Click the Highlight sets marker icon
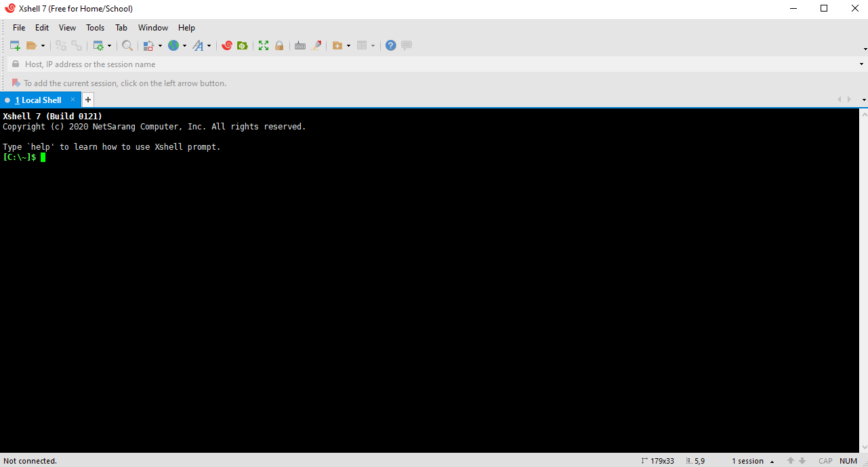Image resolution: width=868 pixels, height=467 pixels. (x=316, y=45)
